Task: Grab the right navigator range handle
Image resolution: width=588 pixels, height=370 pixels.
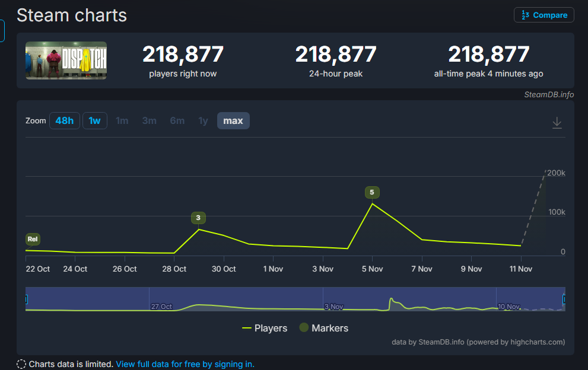Action: [x=564, y=299]
